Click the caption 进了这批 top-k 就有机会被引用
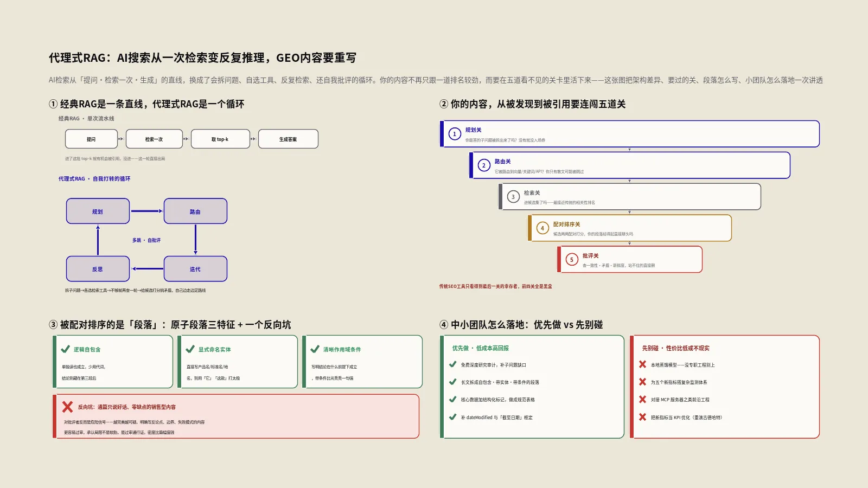Screen dimensions: 868x488 pyautogui.click(x=115, y=159)
